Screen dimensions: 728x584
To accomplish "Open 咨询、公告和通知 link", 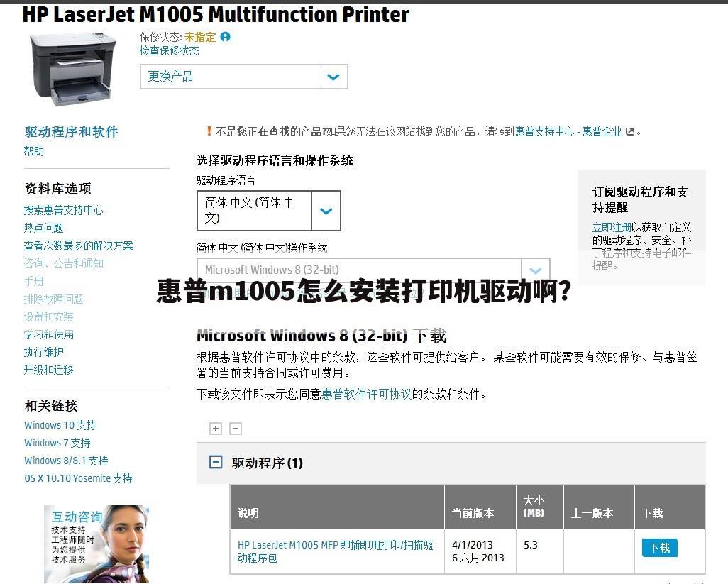I will [64, 263].
